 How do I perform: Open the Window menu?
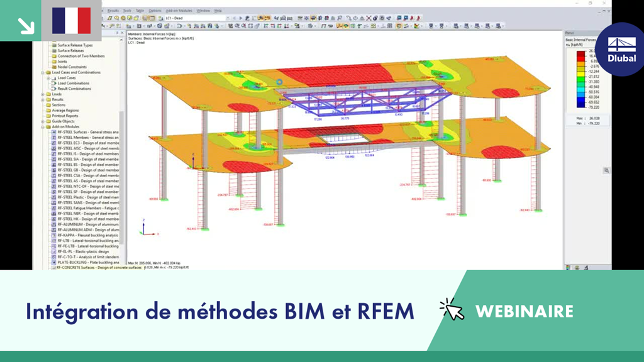click(203, 11)
